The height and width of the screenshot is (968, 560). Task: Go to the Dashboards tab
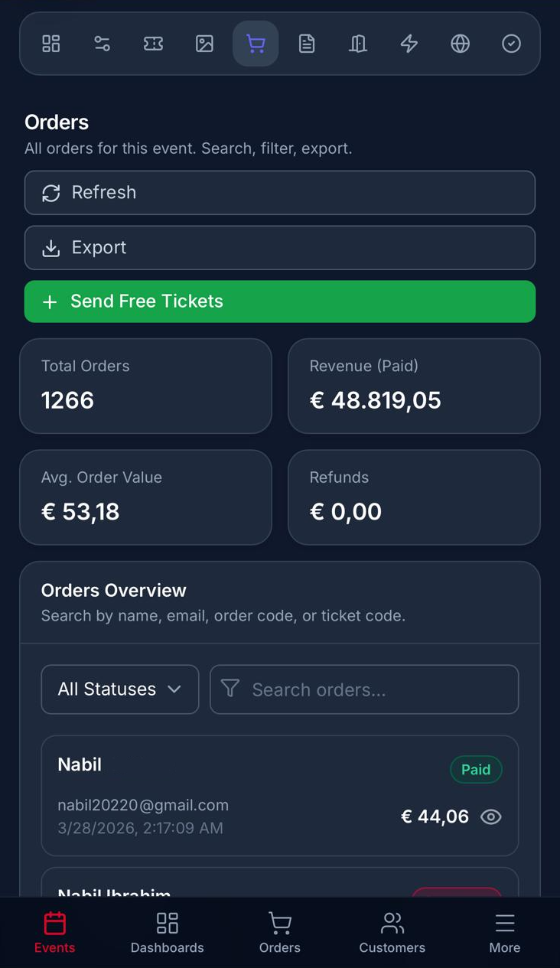coord(167,932)
